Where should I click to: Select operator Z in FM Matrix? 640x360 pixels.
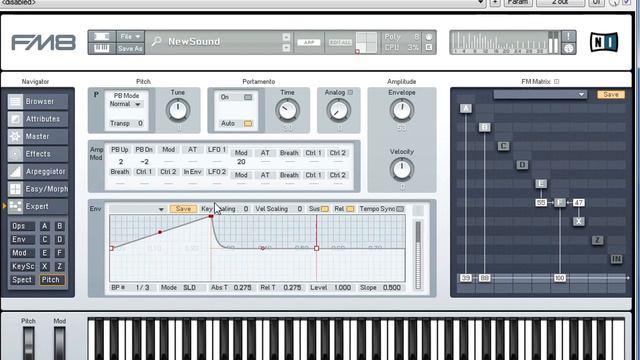[597, 240]
